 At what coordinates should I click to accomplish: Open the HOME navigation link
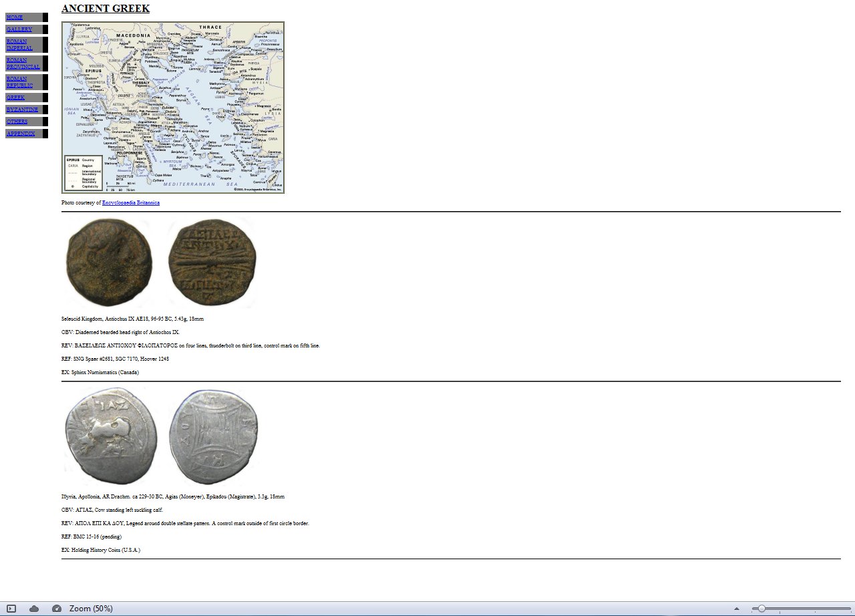pos(14,17)
